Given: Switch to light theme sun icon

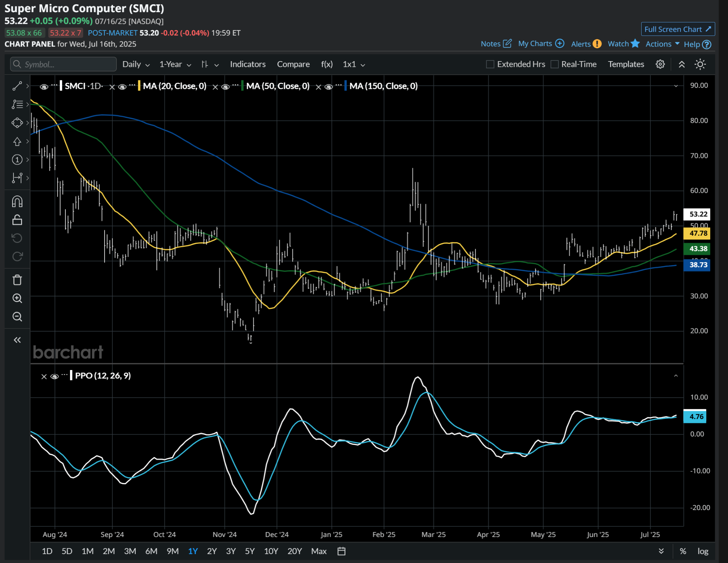Looking at the screenshot, I should pyautogui.click(x=700, y=64).
